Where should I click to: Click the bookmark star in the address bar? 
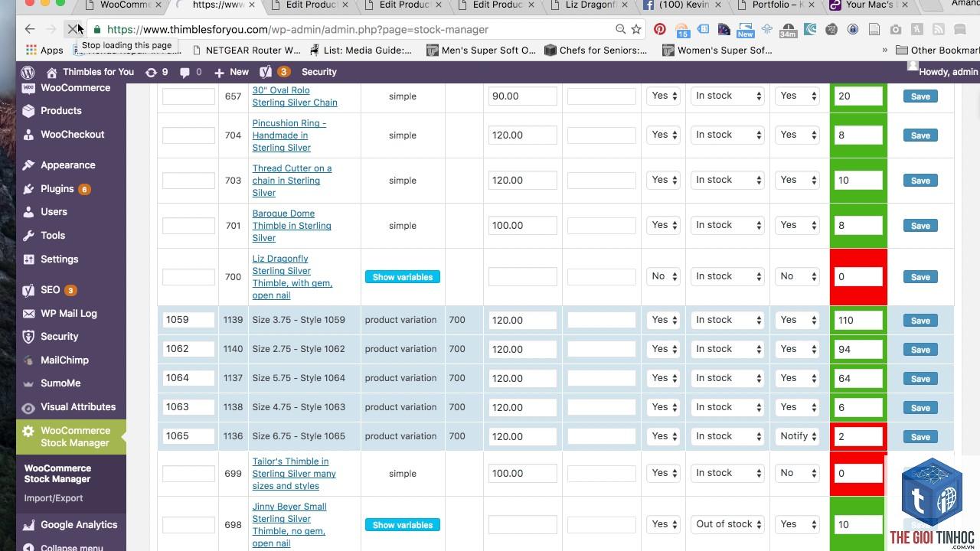tap(636, 29)
